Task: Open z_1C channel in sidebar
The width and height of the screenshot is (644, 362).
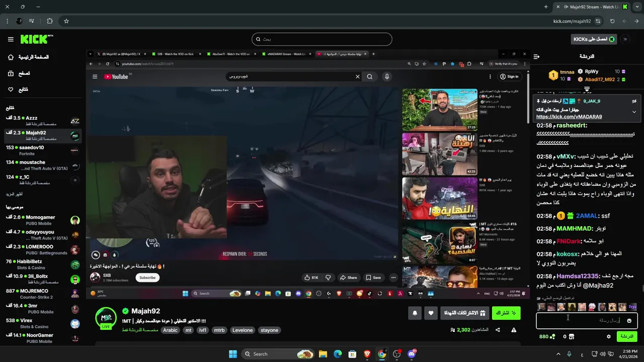Action: pyautogui.click(x=42, y=180)
